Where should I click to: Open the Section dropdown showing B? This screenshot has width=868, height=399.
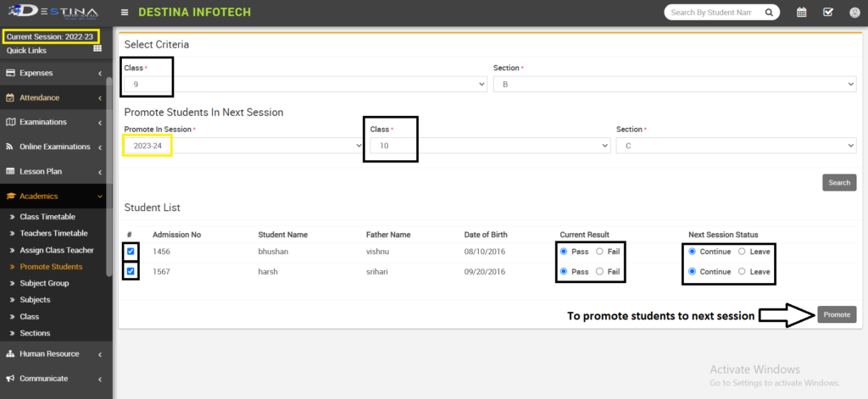(x=674, y=85)
